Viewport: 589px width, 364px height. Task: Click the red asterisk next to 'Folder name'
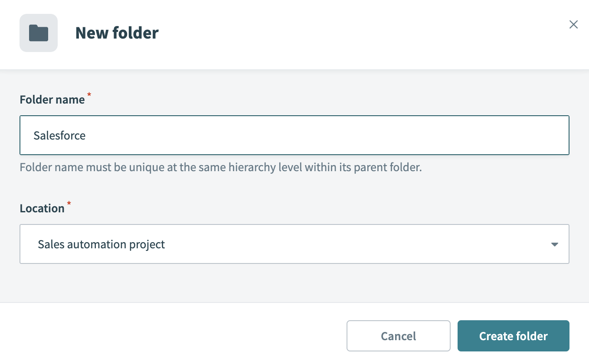click(89, 95)
